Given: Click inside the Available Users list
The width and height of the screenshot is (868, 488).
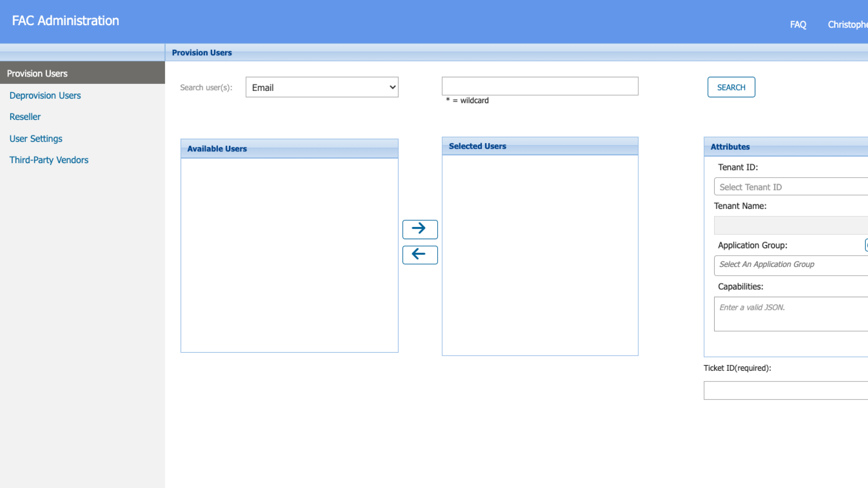Looking at the screenshot, I should tap(289, 255).
